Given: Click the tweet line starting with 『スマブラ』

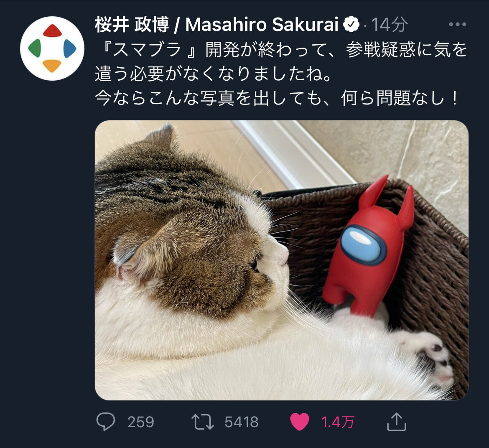Looking at the screenshot, I should 281,49.
